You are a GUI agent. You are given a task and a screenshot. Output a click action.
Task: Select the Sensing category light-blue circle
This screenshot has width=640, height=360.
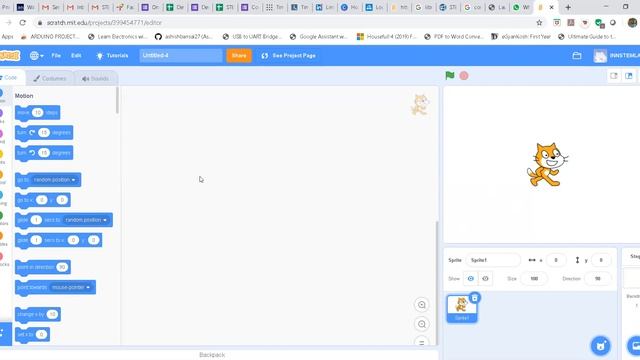[2, 195]
